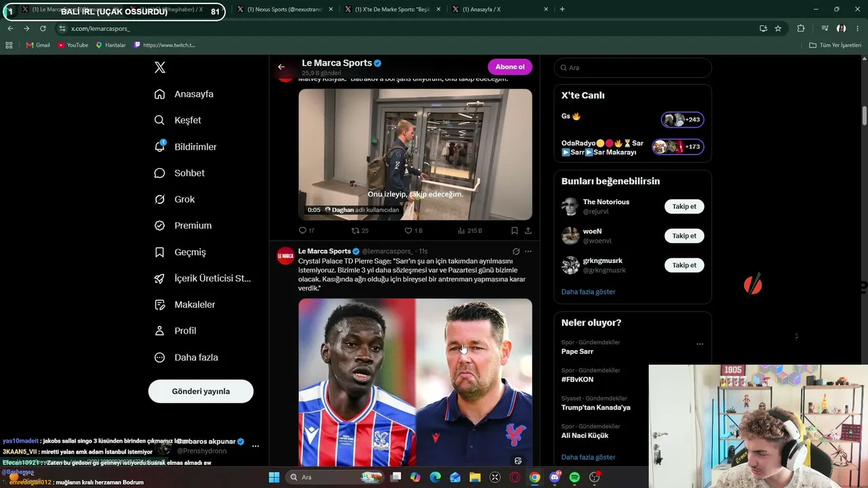The image size is (868, 488).
Task: Open the #FBvKON trending topic
Action: pos(578,380)
